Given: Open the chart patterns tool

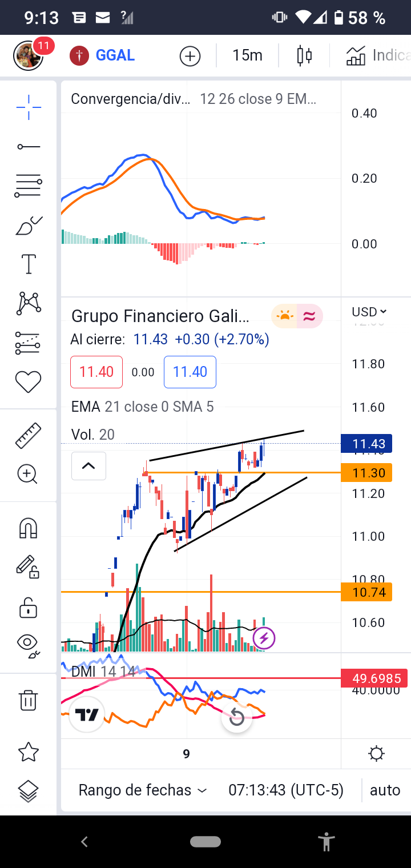Looking at the screenshot, I should coord(29,303).
